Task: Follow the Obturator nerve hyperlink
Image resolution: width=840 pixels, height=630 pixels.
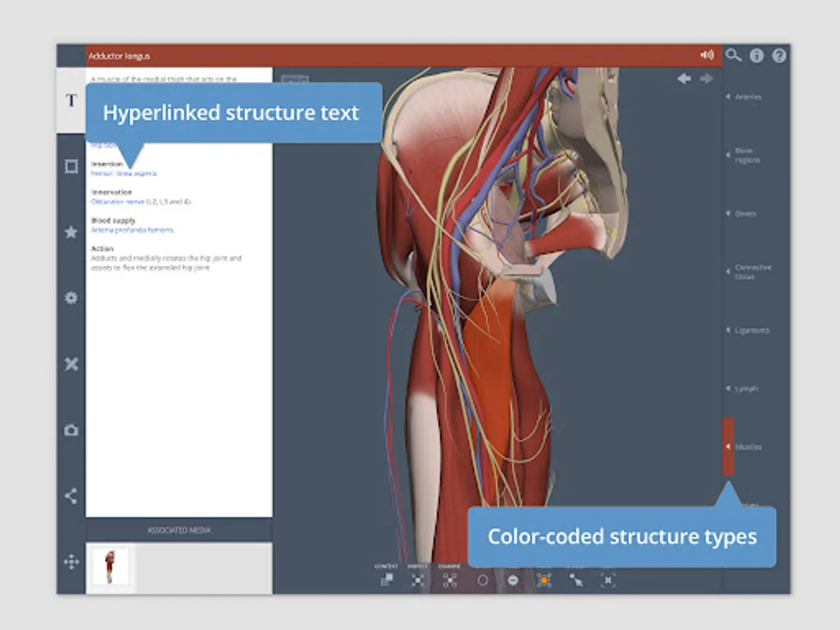Action: point(118,202)
